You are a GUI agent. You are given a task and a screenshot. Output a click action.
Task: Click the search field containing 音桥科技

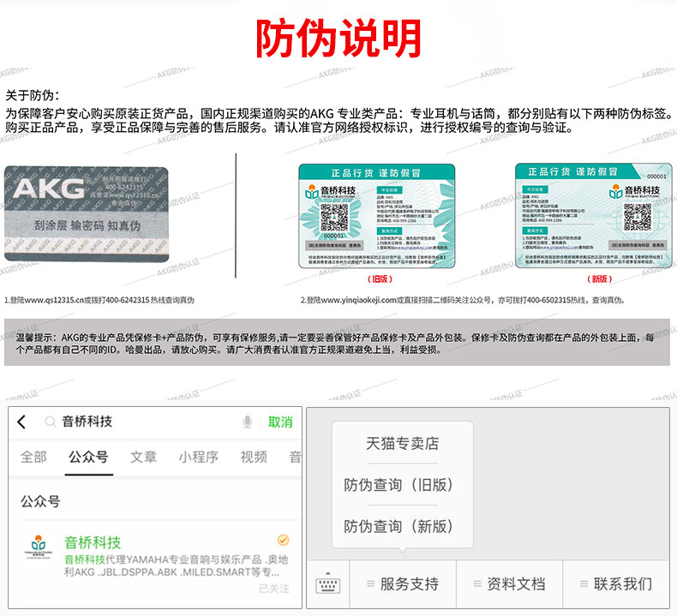click(x=149, y=422)
